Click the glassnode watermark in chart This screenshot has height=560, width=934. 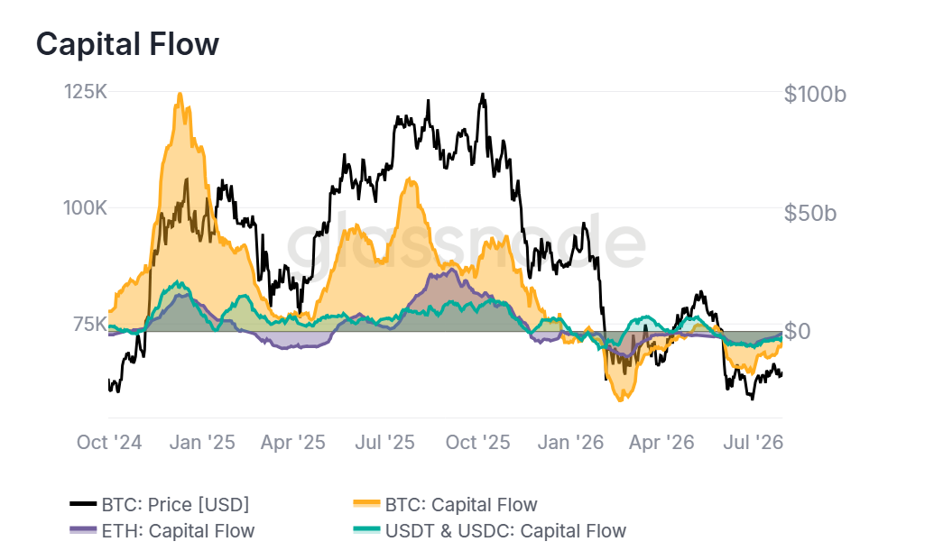click(467, 241)
